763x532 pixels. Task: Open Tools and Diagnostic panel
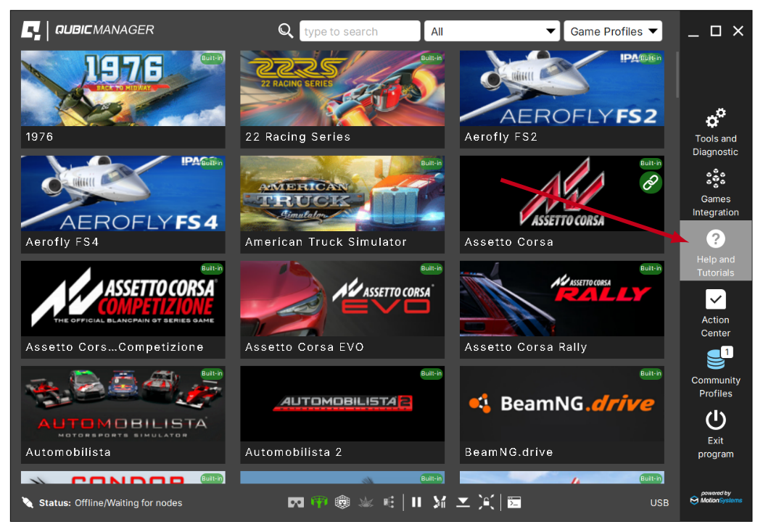[715, 132]
